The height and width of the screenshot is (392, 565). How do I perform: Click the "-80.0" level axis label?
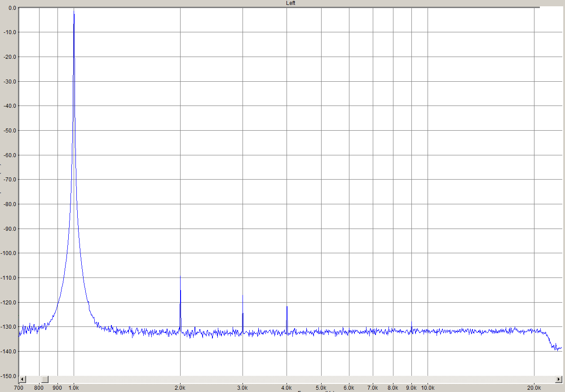[x=10, y=204]
